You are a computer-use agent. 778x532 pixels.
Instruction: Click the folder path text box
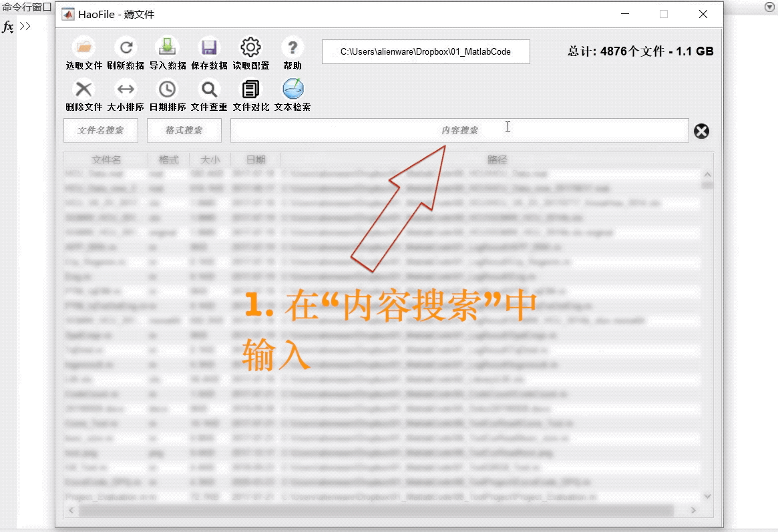pyautogui.click(x=425, y=51)
